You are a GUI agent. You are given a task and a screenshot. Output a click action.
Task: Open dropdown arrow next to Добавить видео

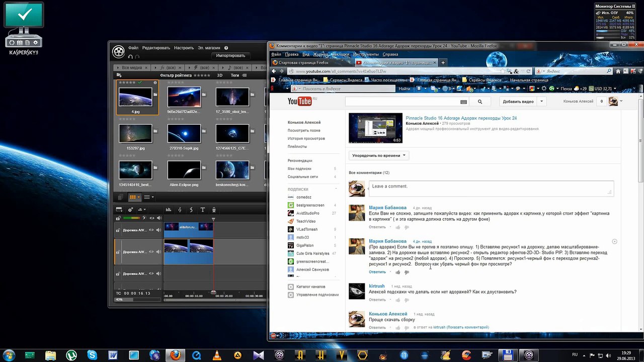coord(542,102)
